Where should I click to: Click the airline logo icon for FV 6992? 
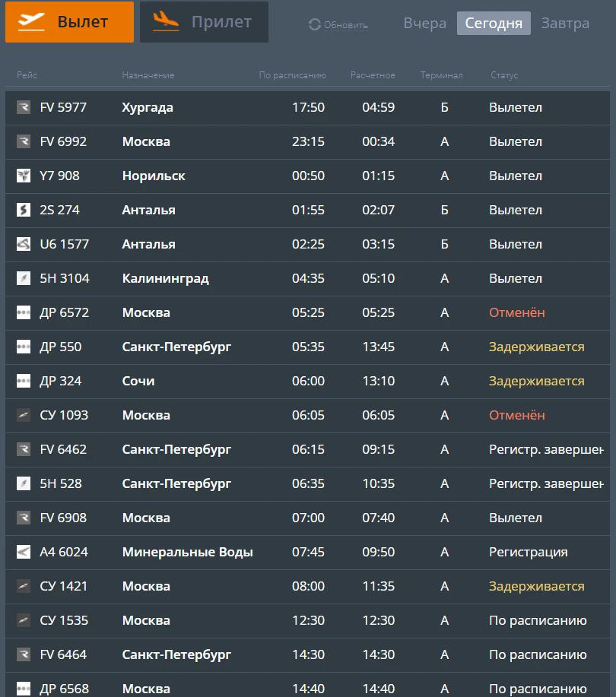coord(24,142)
